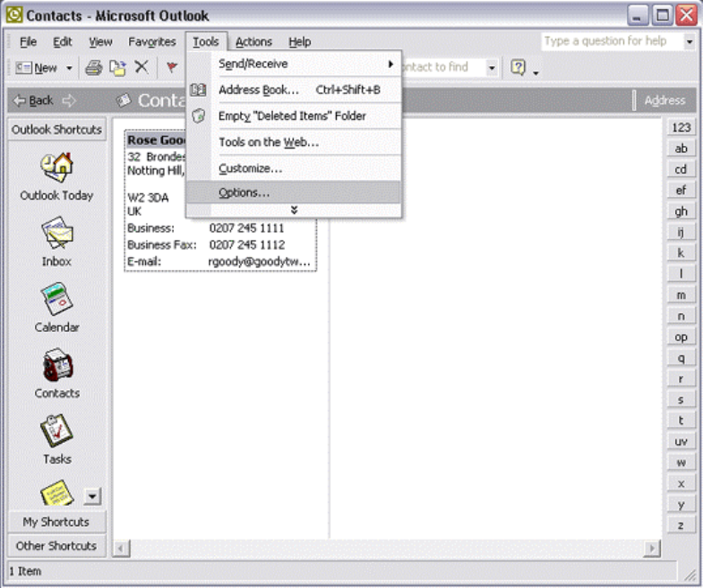Image resolution: width=703 pixels, height=588 pixels.
Task: Expand the full Tools menu with double chevron
Action: [x=294, y=209]
